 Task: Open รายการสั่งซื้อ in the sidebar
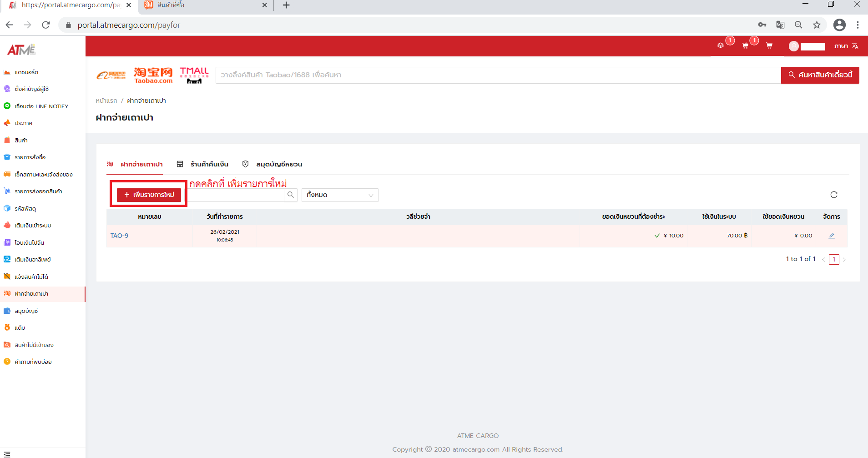(x=30, y=157)
